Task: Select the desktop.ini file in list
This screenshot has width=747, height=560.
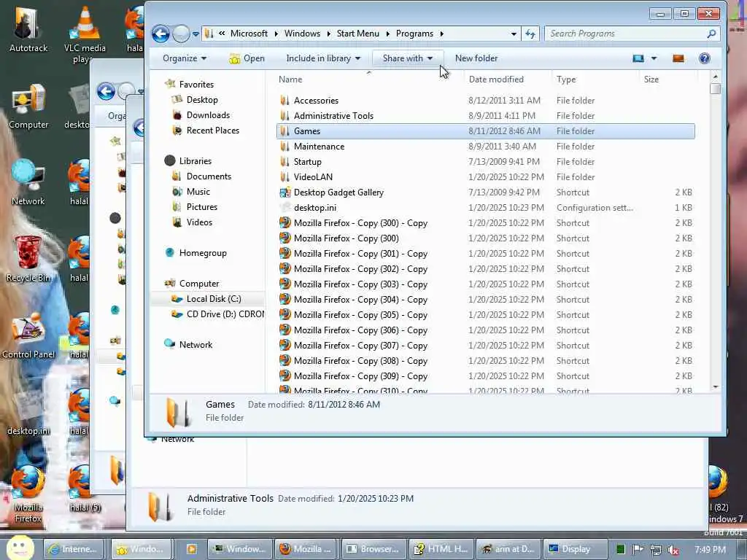Action: pos(315,208)
